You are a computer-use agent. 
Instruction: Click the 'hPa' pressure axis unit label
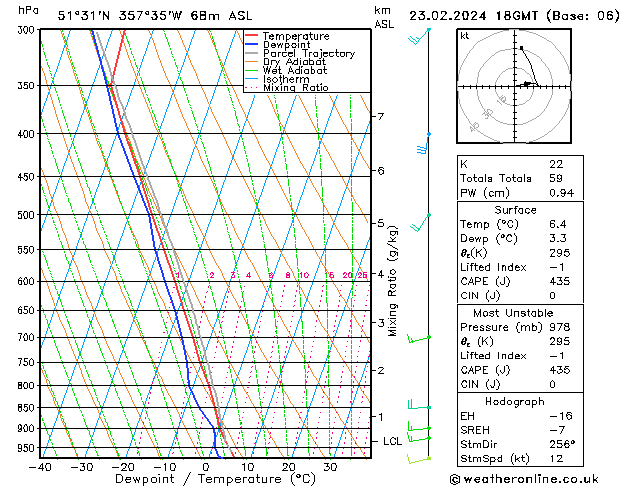coord(28,10)
